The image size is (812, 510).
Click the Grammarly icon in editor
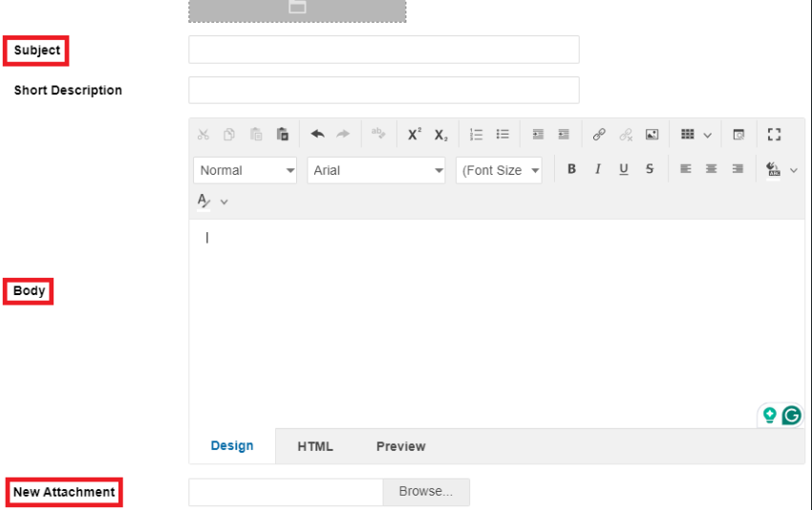tap(792, 415)
